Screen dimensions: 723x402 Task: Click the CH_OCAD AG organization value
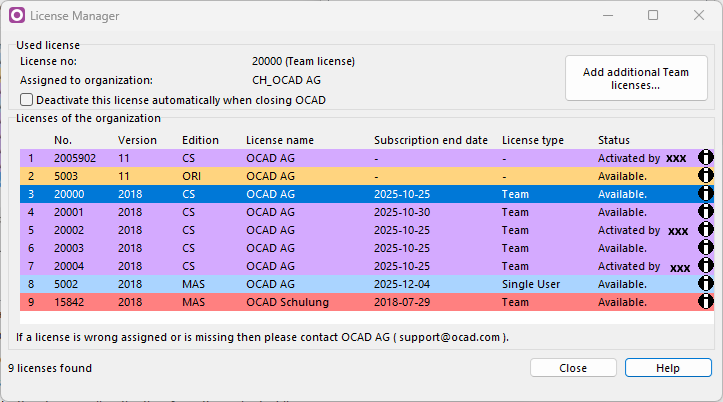pyautogui.click(x=286, y=80)
